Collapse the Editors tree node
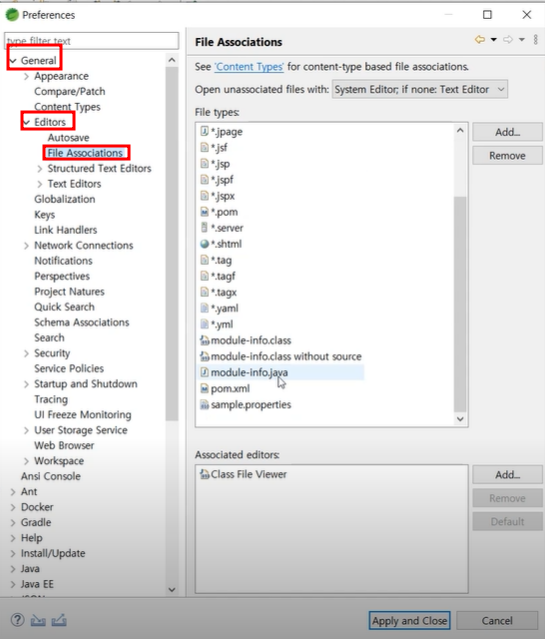This screenshot has height=639, width=545. coord(27,122)
